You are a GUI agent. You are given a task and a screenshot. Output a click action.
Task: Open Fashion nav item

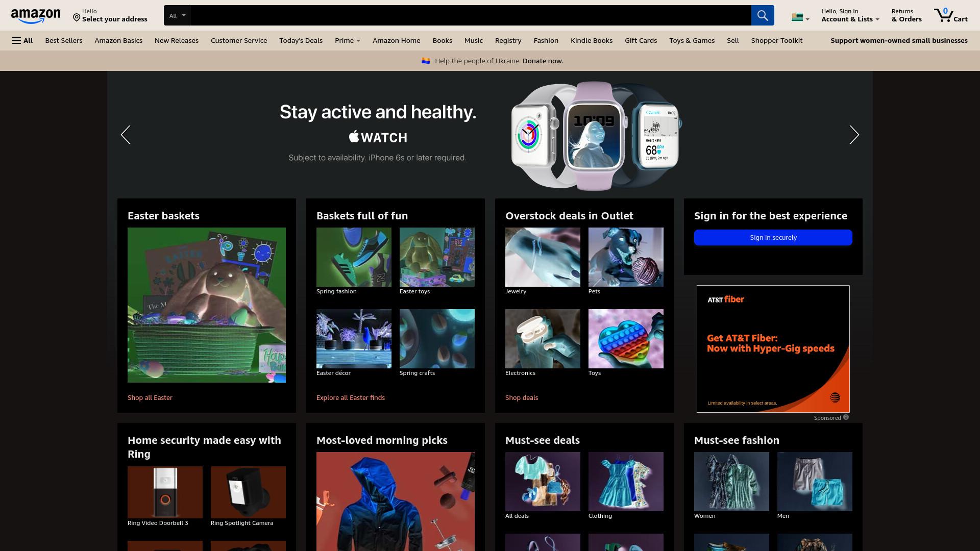pyautogui.click(x=546, y=40)
